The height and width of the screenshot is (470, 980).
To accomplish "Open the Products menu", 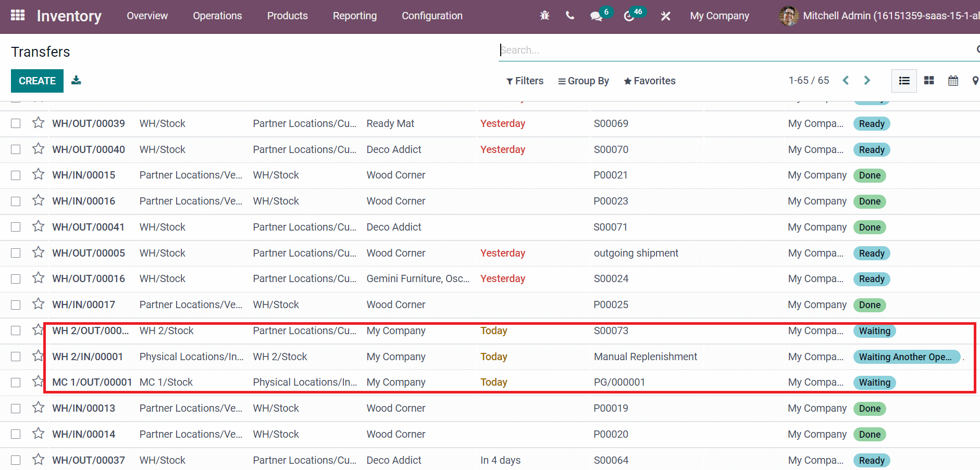I will (288, 16).
